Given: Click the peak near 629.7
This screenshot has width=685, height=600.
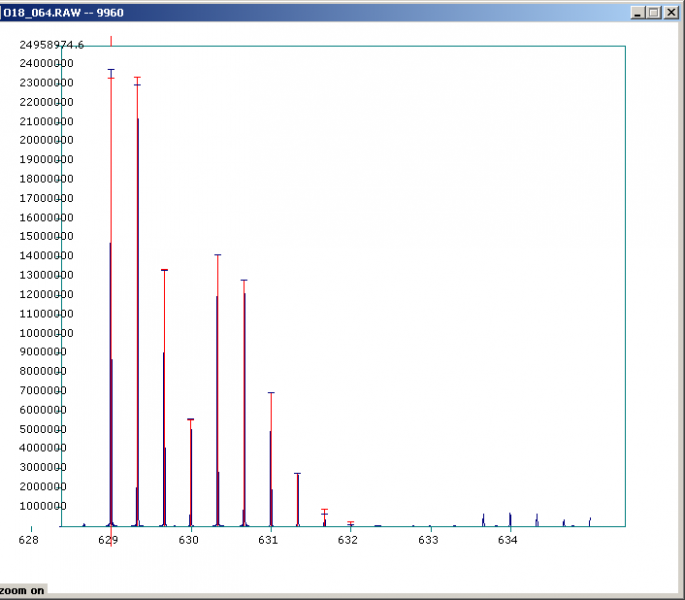Looking at the screenshot, I should pyautogui.click(x=164, y=400).
